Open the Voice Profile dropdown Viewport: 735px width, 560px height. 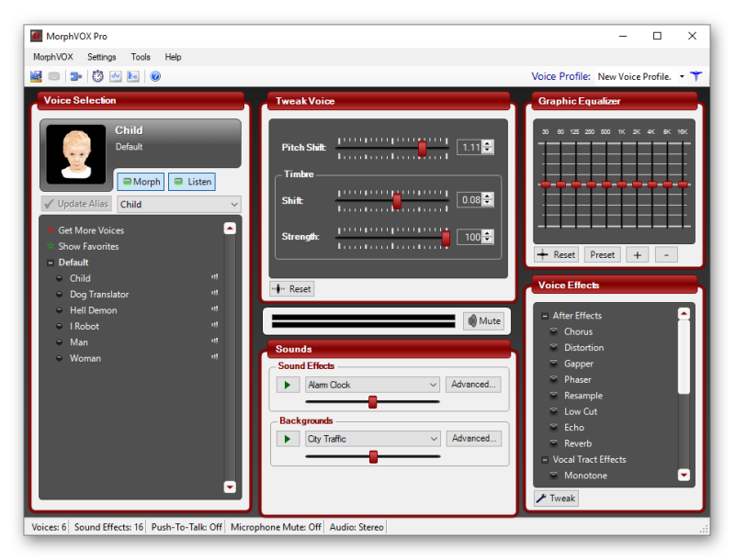click(682, 76)
